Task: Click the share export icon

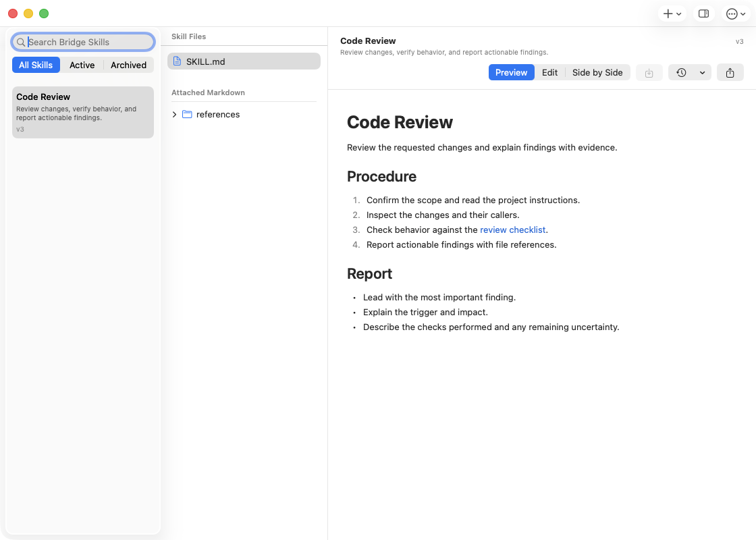Action: [730, 73]
